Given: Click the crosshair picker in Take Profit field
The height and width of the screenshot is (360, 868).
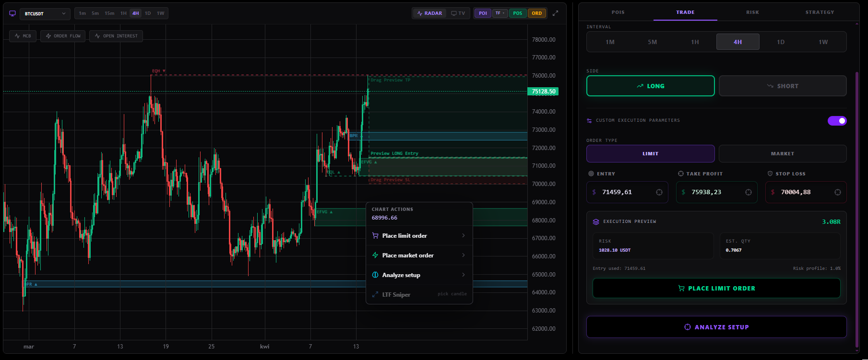Looking at the screenshot, I should click(x=748, y=192).
